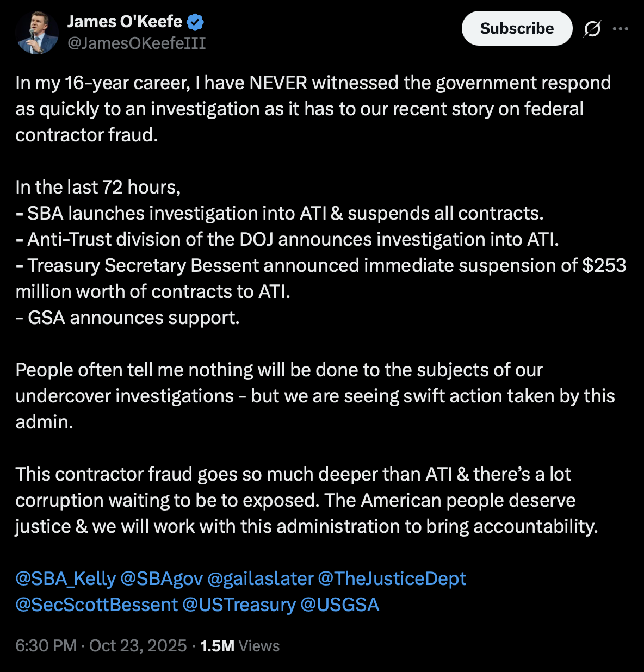Screen dimensions: 644x672
Task: Open the @TheJusticeDept mention
Action: tap(392, 578)
